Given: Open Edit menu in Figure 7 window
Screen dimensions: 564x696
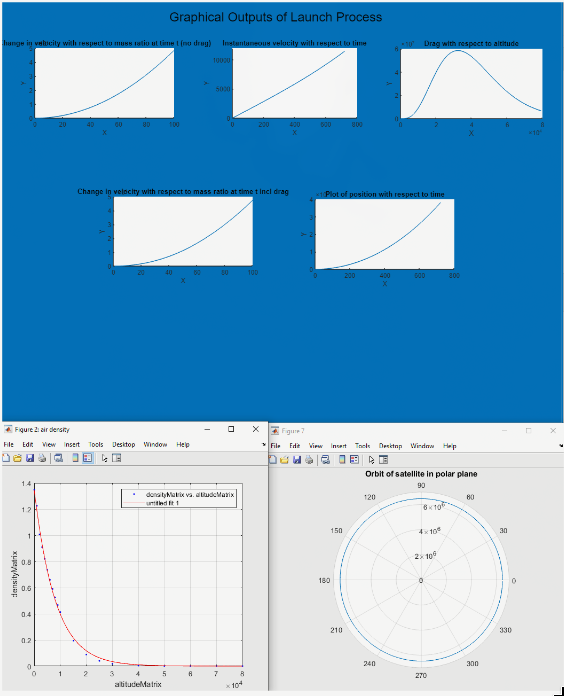Looking at the screenshot, I should pyautogui.click(x=295, y=446).
